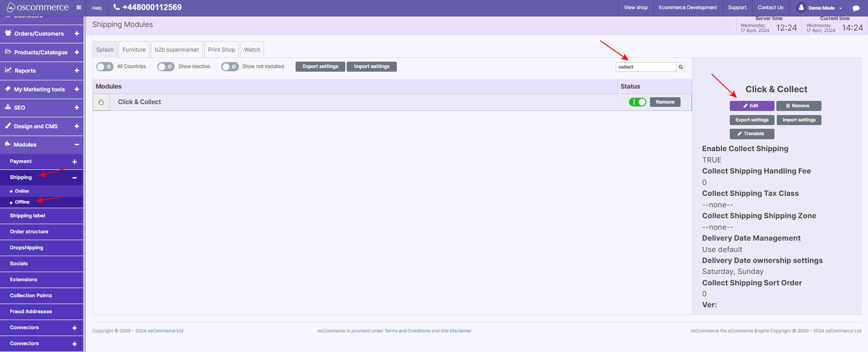Expand the Orders/Customers menu plus
The width and height of the screenshot is (868, 352).
(x=77, y=33)
